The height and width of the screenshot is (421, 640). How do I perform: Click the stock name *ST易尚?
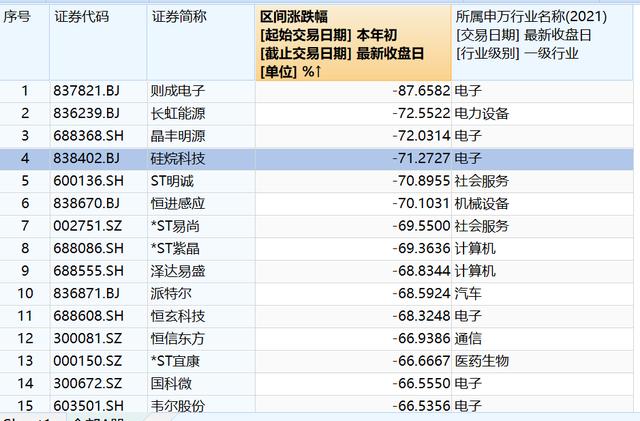coord(175,226)
